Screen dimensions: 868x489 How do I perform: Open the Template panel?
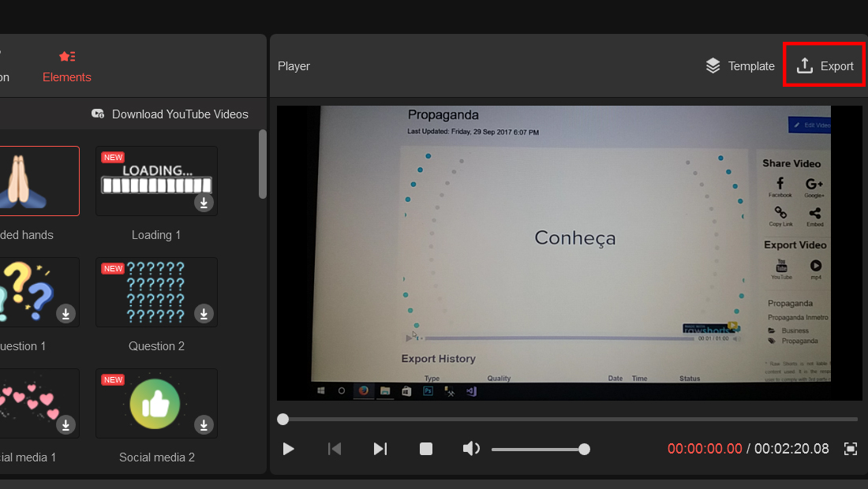(x=740, y=65)
